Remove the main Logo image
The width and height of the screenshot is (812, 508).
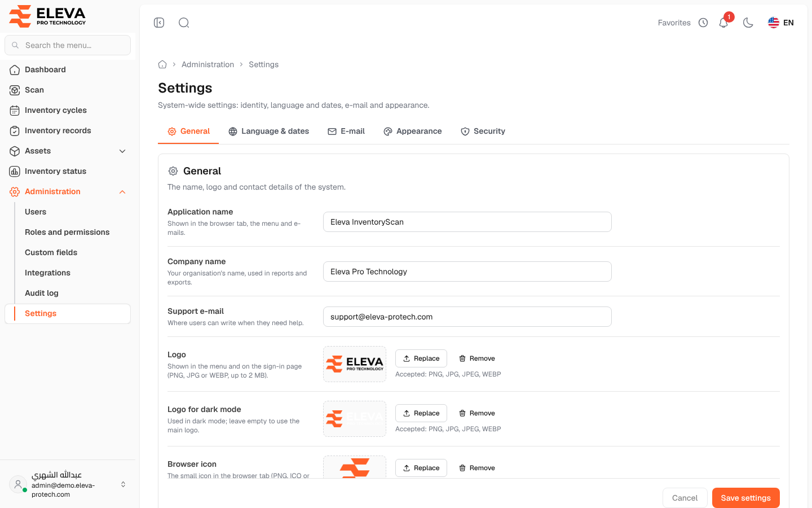(476, 358)
